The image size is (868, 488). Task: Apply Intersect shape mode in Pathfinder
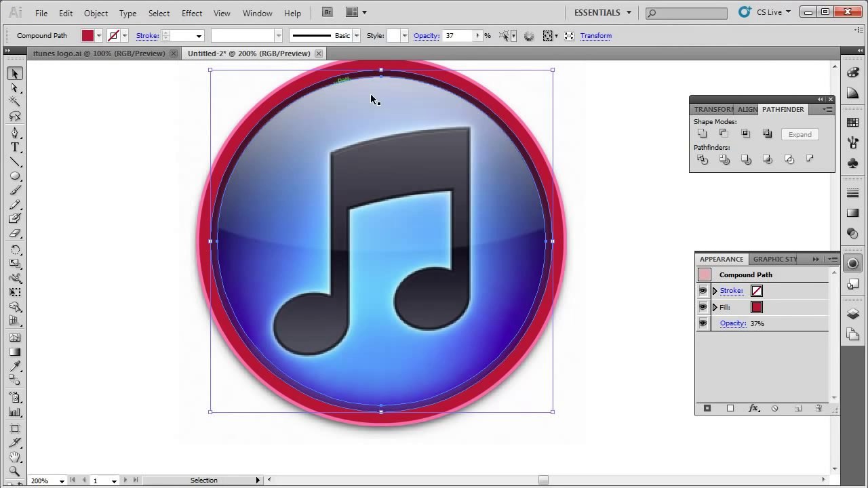pyautogui.click(x=745, y=134)
